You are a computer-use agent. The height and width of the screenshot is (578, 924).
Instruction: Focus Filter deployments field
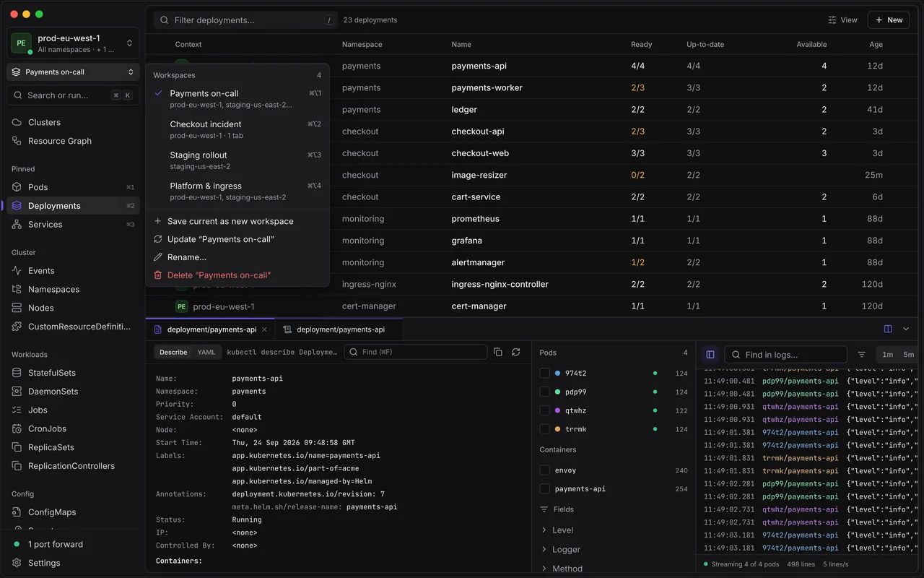[246, 20]
